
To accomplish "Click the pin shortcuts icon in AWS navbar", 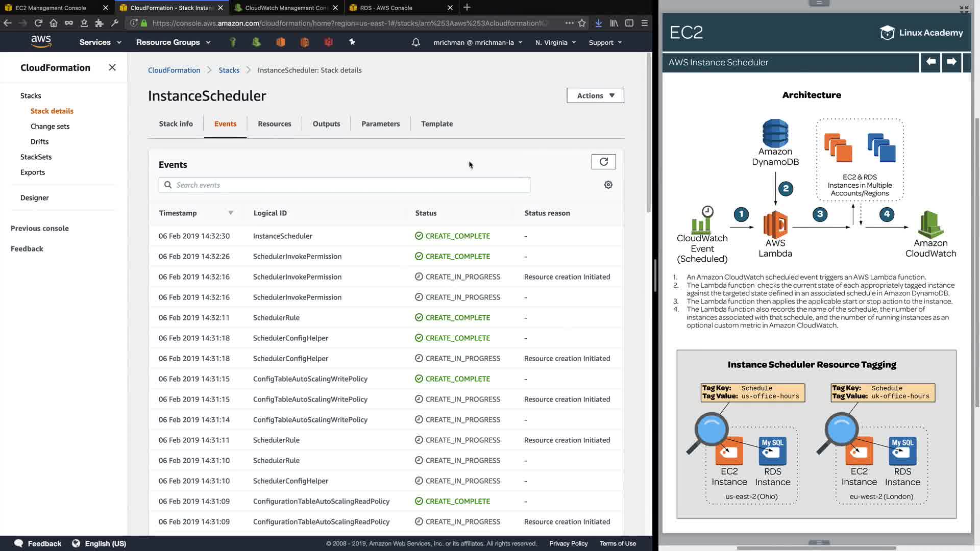I will (x=352, y=42).
